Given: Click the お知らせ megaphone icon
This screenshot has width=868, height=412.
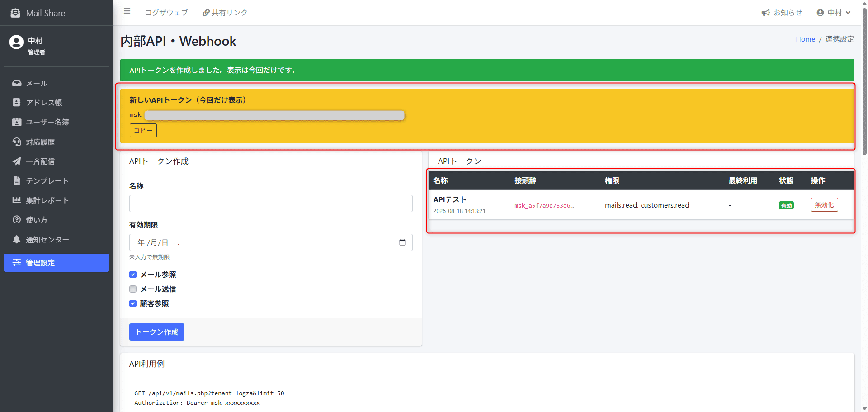Looking at the screenshot, I should point(766,13).
